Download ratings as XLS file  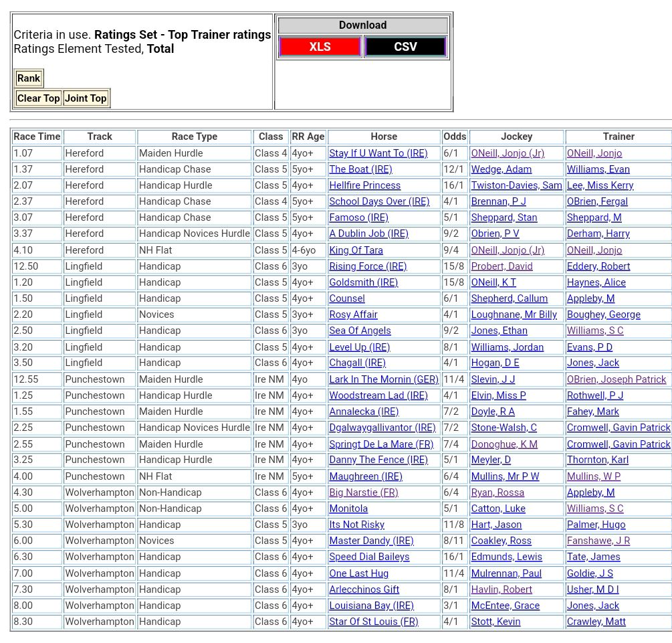(320, 47)
